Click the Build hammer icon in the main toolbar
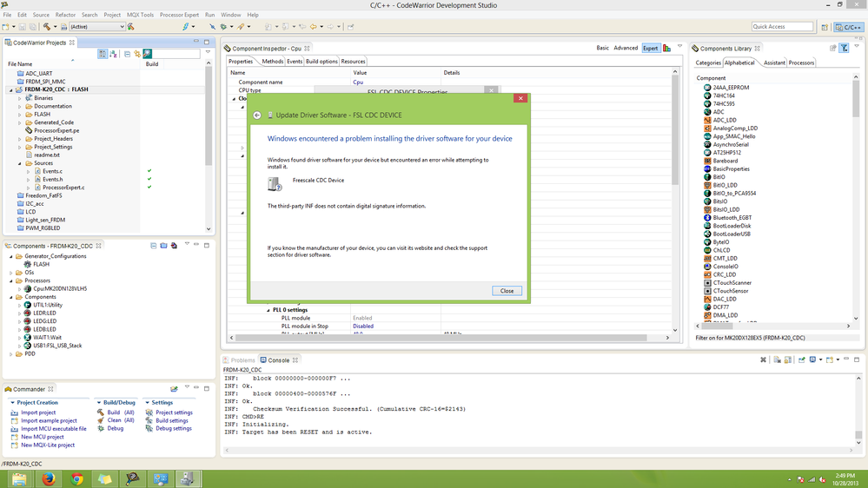The image size is (868, 488). (x=47, y=27)
